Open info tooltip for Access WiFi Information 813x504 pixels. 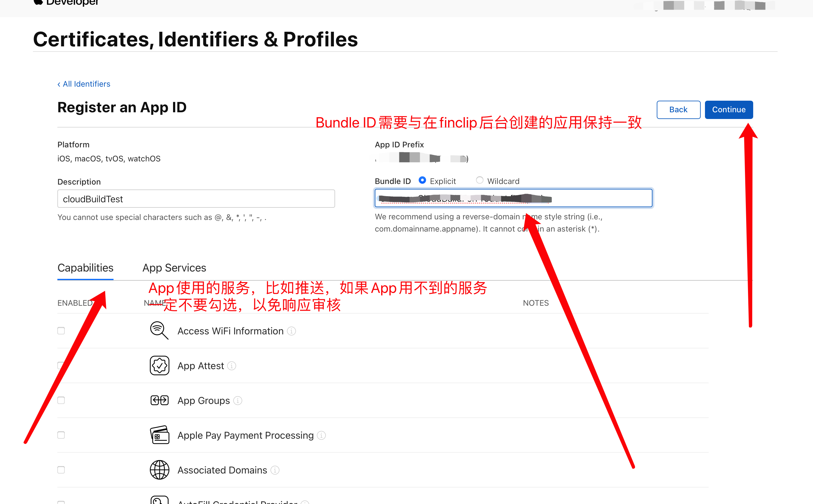pyautogui.click(x=291, y=331)
